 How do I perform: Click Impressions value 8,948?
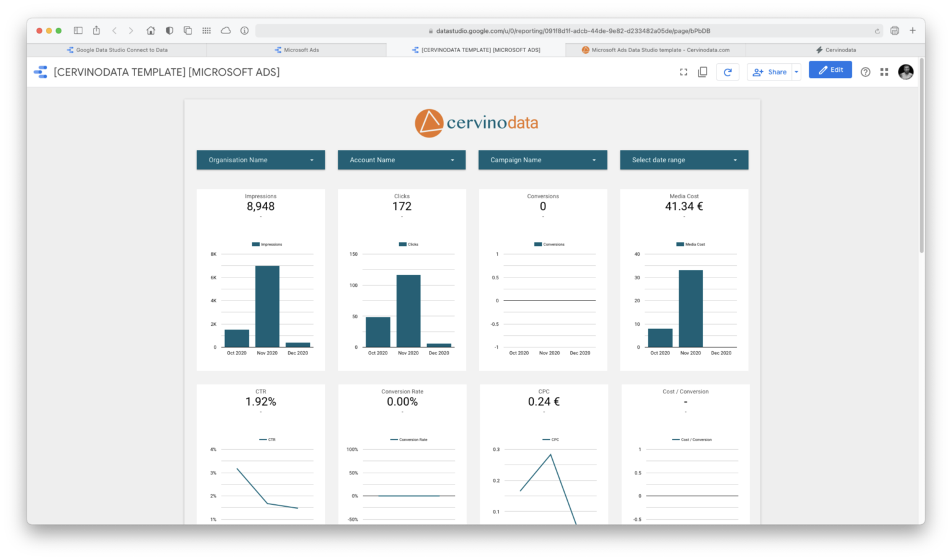click(260, 206)
